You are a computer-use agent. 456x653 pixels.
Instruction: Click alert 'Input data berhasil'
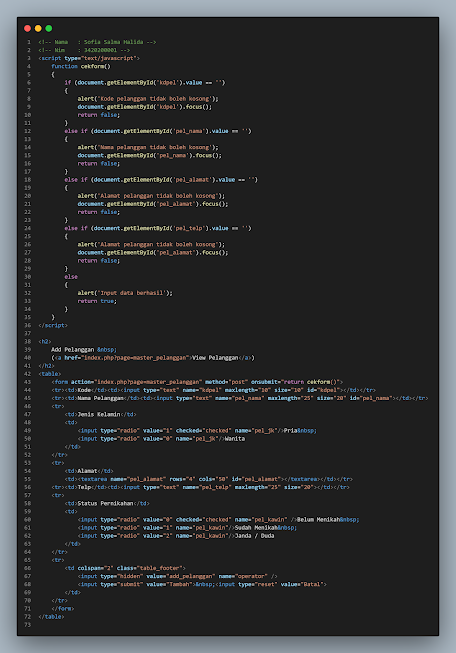pos(125,293)
